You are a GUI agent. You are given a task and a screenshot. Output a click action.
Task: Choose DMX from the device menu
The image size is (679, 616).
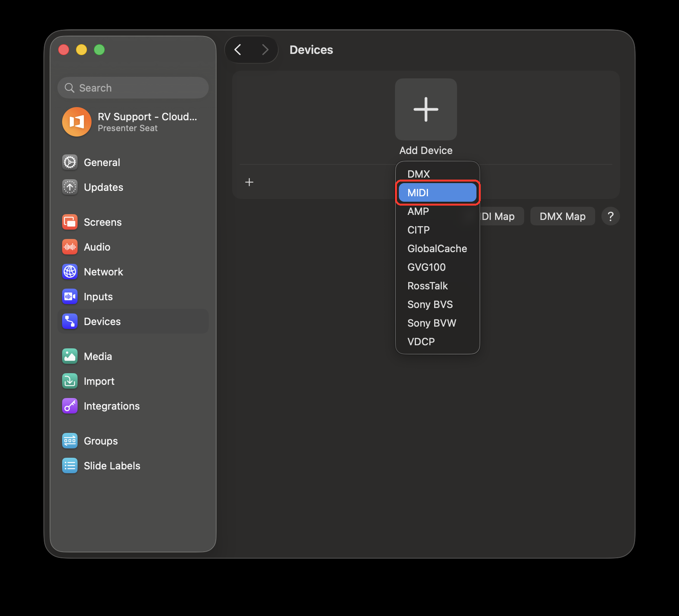coord(438,174)
